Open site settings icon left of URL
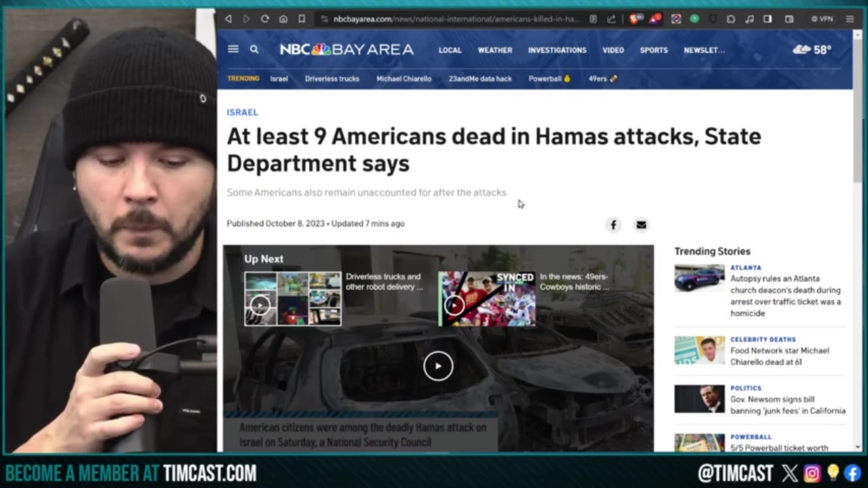The height and width of the screenshot is (488, 868). [x=324, y=19]
